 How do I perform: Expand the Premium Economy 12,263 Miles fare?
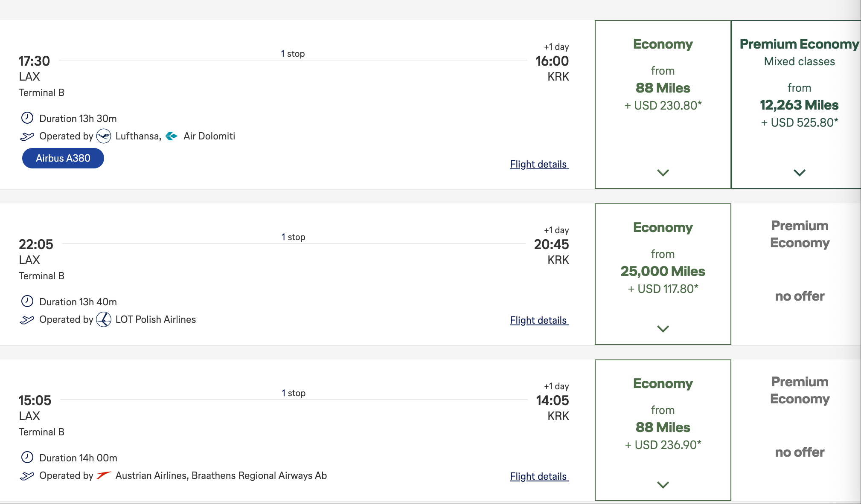[799, 173]
